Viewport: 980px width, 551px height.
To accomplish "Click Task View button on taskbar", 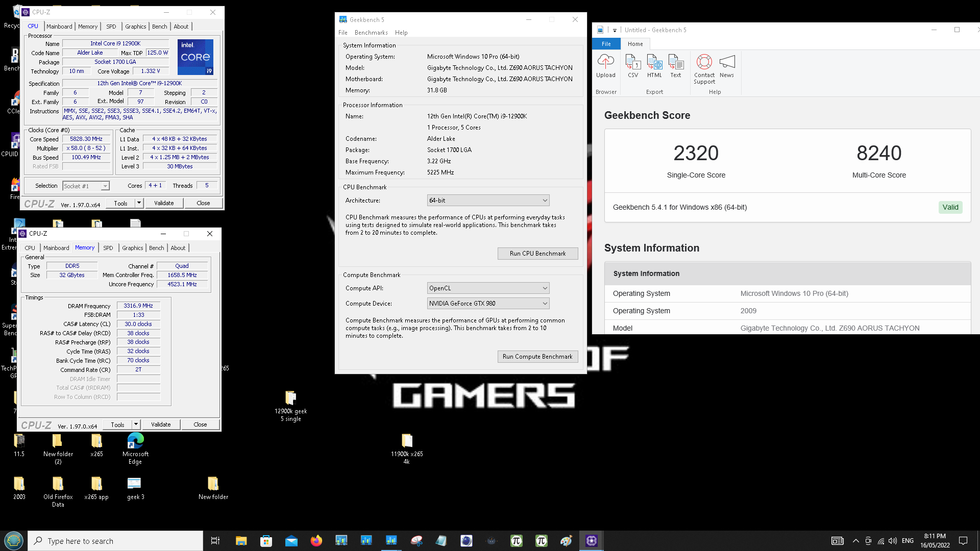I will click(x=215, y=541).
